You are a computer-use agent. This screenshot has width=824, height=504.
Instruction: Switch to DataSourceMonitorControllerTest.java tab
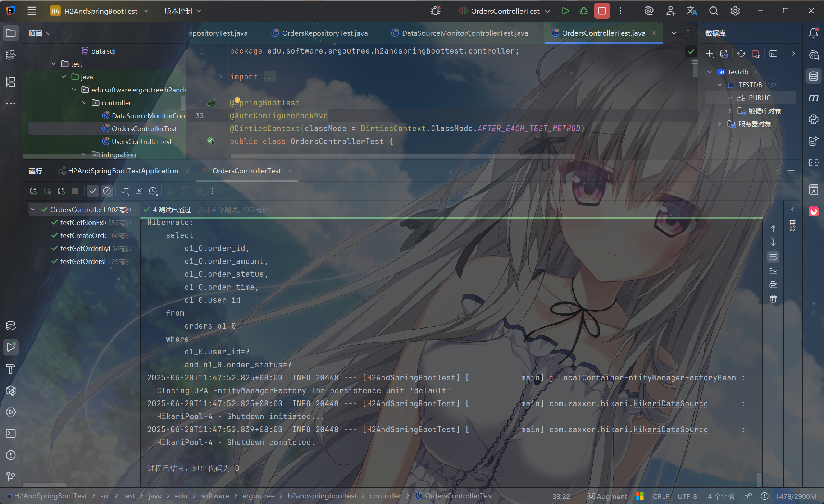click(x=460, y=33)
